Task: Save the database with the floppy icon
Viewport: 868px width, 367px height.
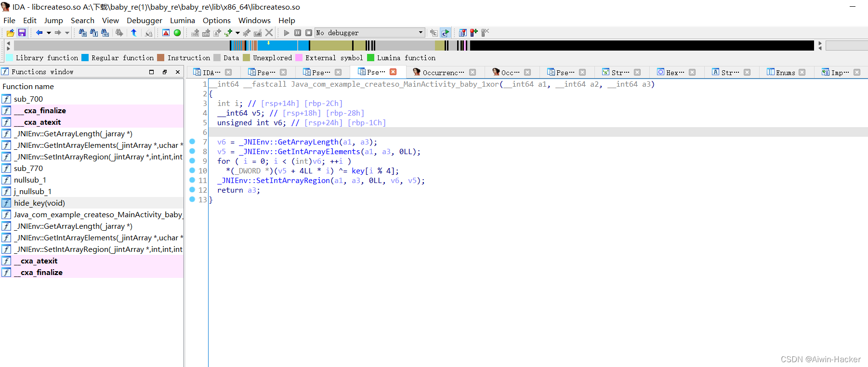Action: pyautogui.click(x=22, y=33)
